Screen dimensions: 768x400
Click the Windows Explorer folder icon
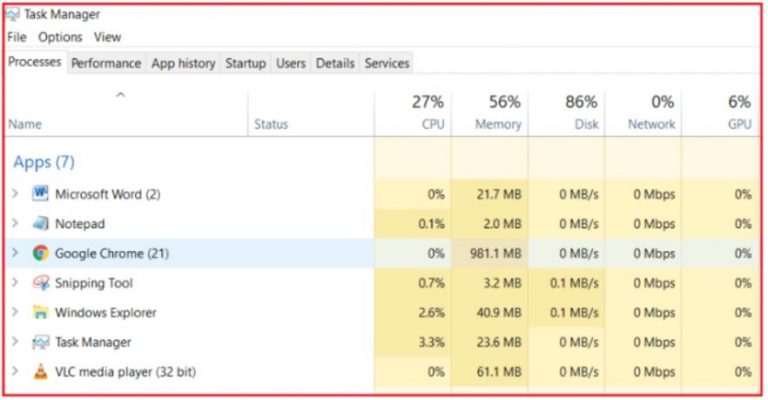40,312
